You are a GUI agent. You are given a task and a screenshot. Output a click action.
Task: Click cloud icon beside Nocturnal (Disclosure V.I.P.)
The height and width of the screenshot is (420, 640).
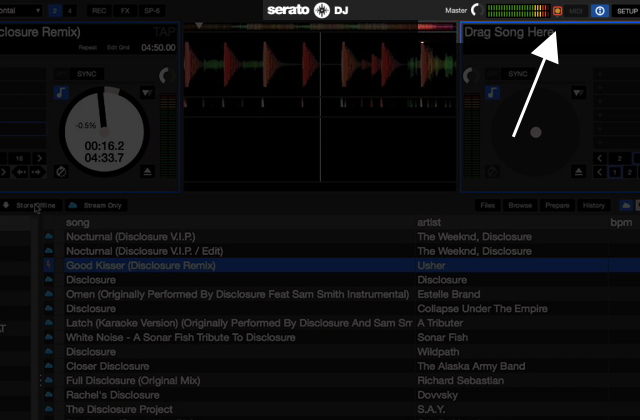49,236
